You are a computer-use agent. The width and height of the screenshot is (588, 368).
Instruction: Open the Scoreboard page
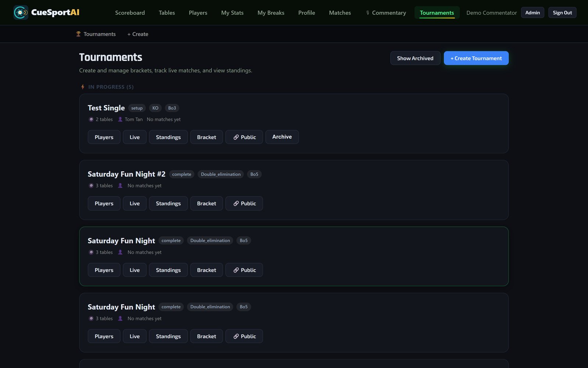click(130, 13)
